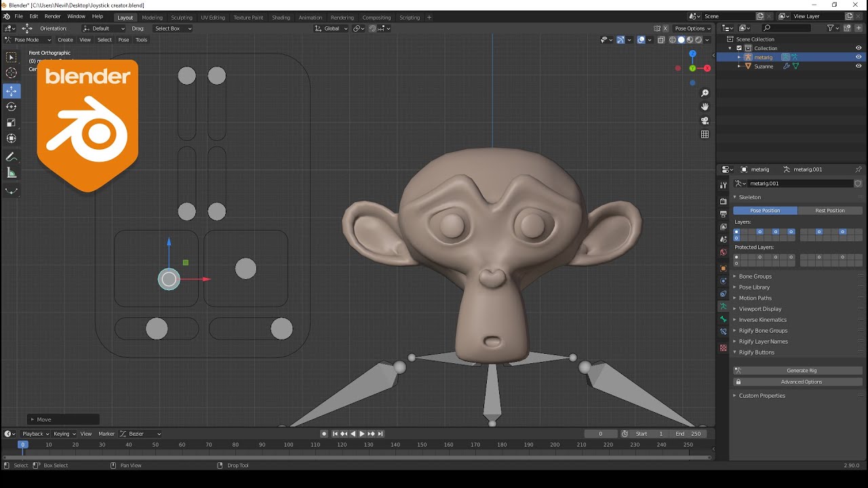This screenshot has height=488, width=868.
Task: Click the current frame number field
Action: pos(600,434)
